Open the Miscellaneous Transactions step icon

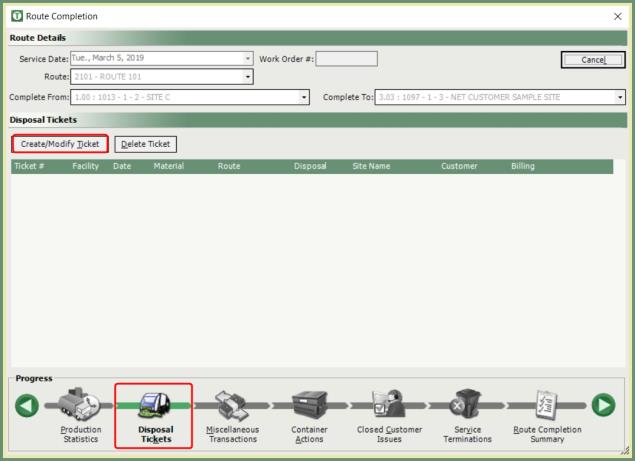point(232,406)
